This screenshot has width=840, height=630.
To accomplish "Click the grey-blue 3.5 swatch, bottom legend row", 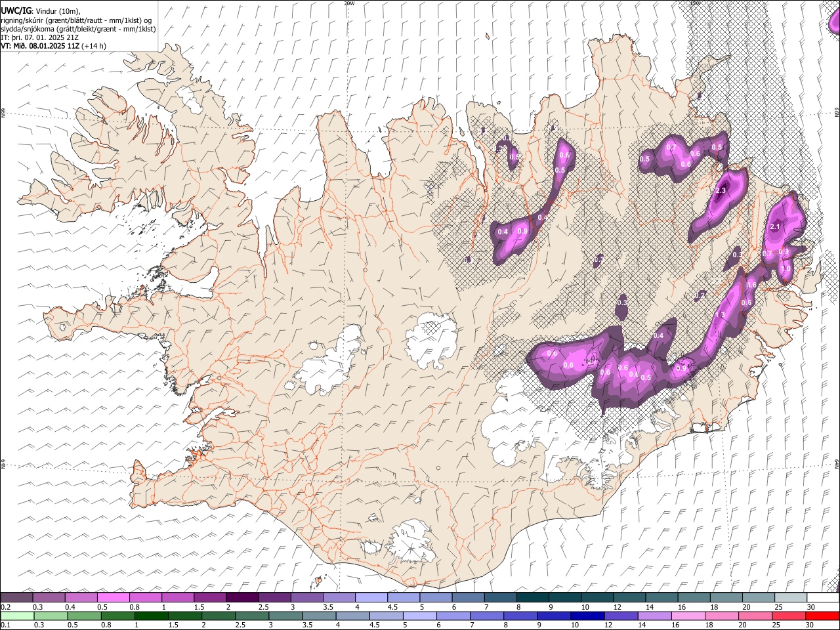I will 319,616.
